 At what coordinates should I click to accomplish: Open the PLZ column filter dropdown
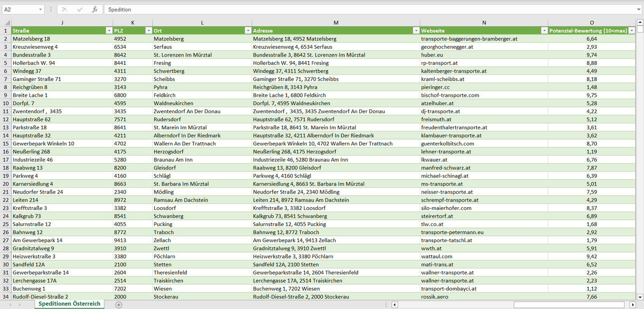(148, 31)
